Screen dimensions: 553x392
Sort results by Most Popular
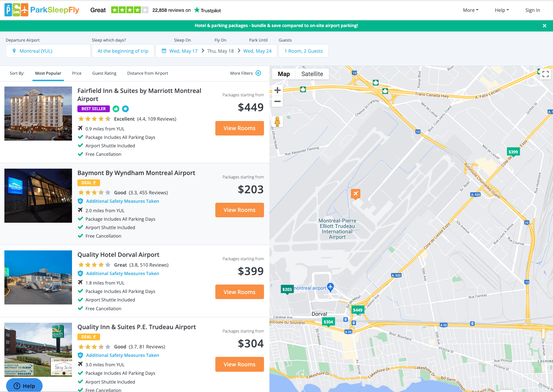[48, 73]
